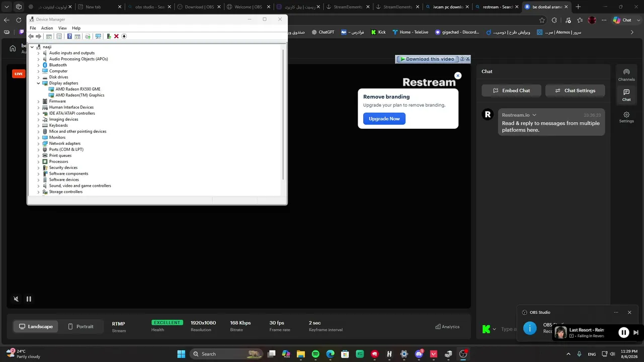Collapse the naaji root node
This screenshot has height=362, width=644.
click(32, 47)
